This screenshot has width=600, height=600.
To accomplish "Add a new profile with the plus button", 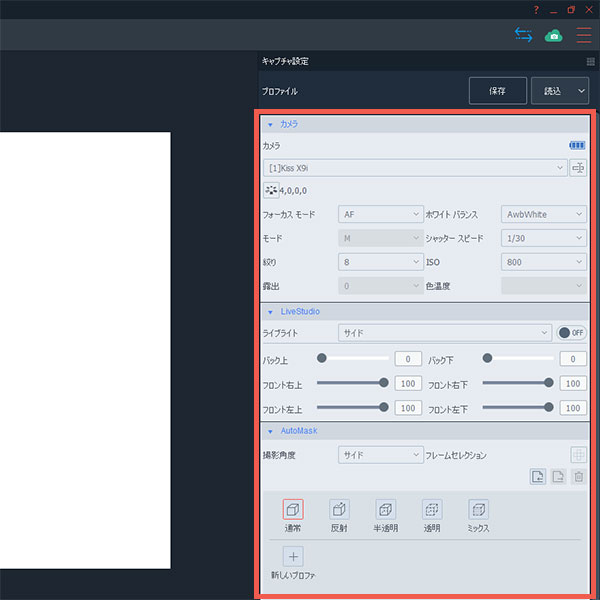I will pos(293,557).
